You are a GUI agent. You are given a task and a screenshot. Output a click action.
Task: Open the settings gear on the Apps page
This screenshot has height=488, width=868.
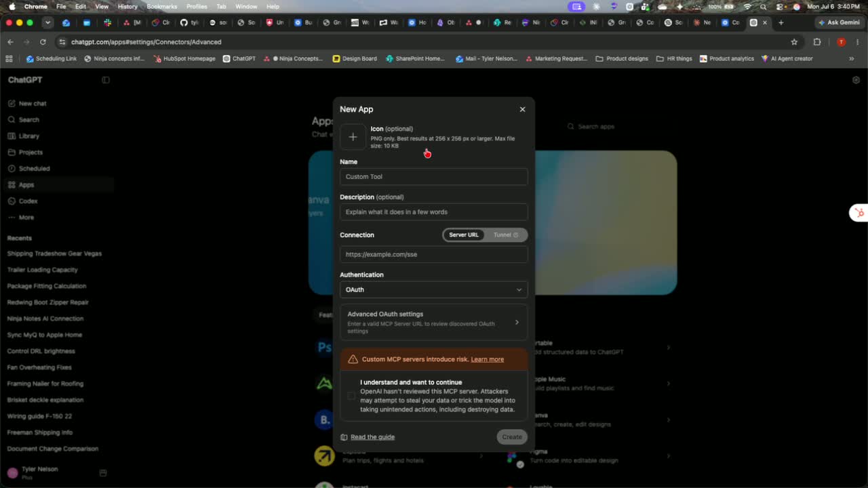(x=856, y=80)
